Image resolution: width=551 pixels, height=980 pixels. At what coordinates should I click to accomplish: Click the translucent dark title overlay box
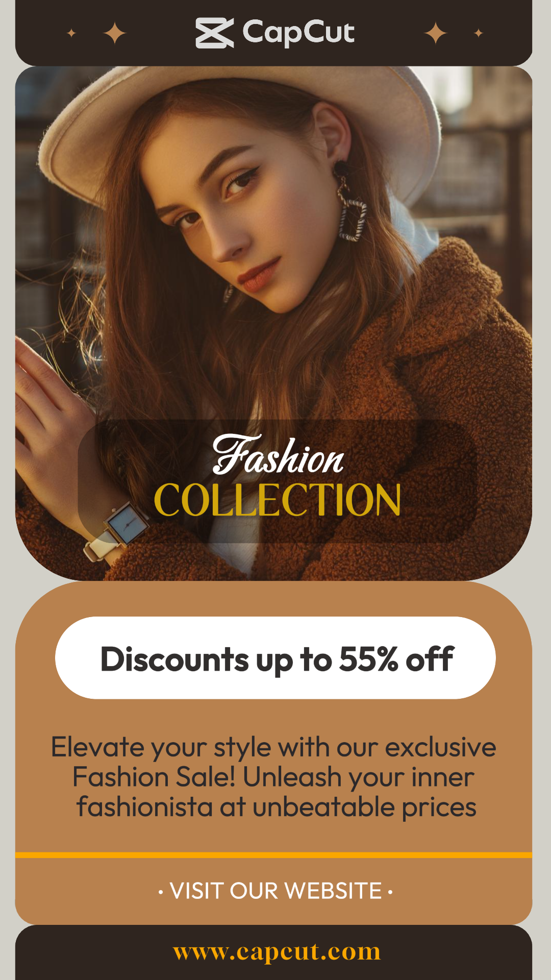point(278,481)
